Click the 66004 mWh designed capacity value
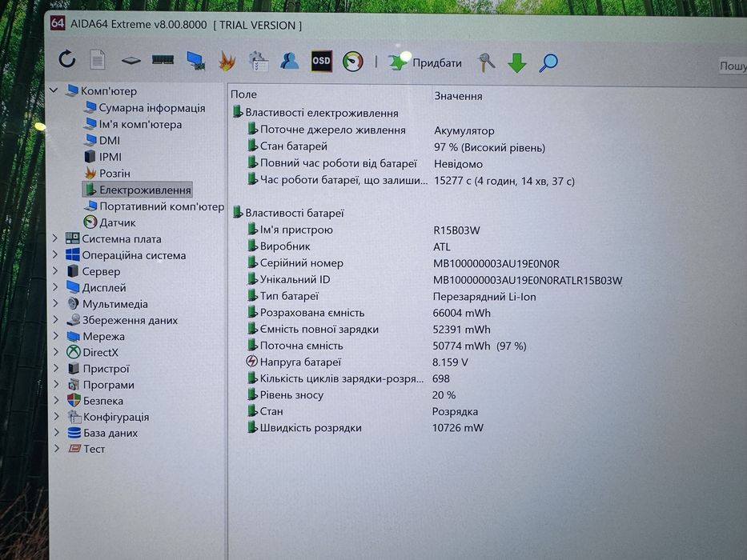 pyautogui.click(x=462, y=313)
